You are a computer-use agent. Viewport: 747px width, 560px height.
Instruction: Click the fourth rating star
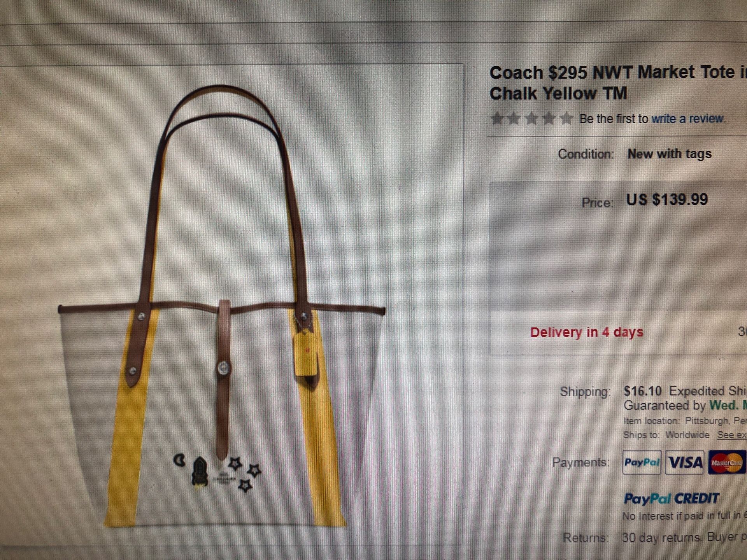[549, 118]
